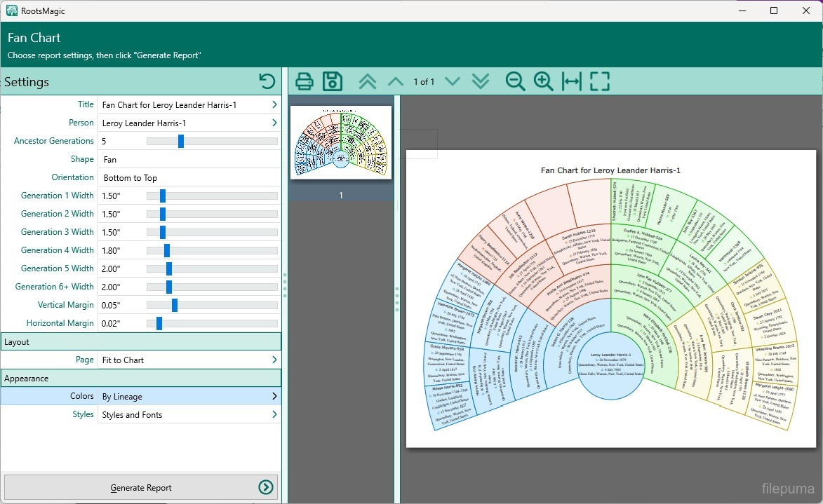823x504 pixels.
Task: Go to previous page arrow
Action: 396,81
